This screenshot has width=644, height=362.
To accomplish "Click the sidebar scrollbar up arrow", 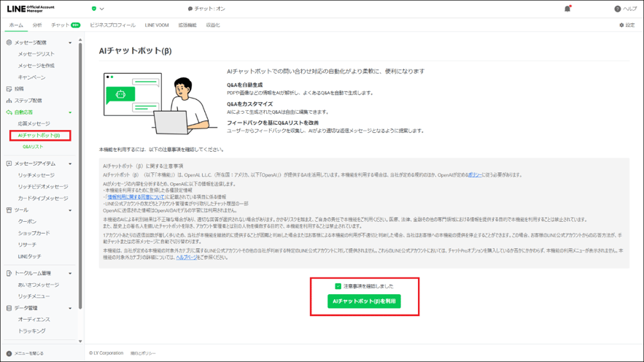I will click(80, 40).
